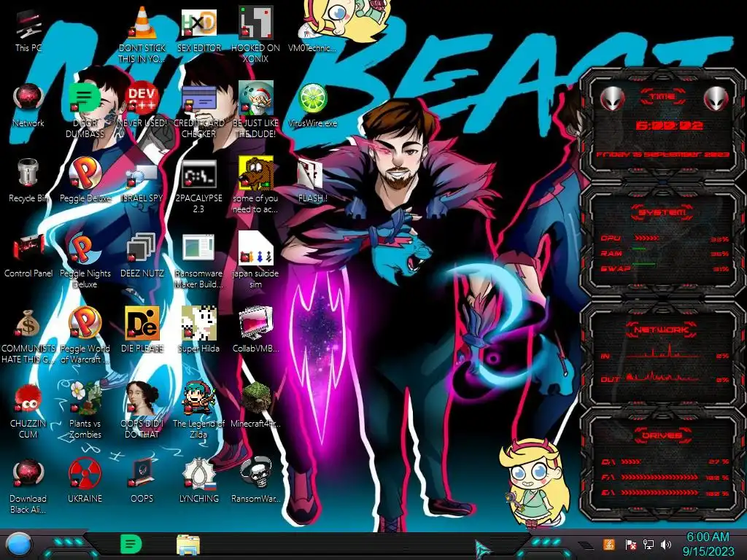Select the 'HOOKED ON XONIX' icon
Screen dimensions: 747x560
tap(255, 34)
